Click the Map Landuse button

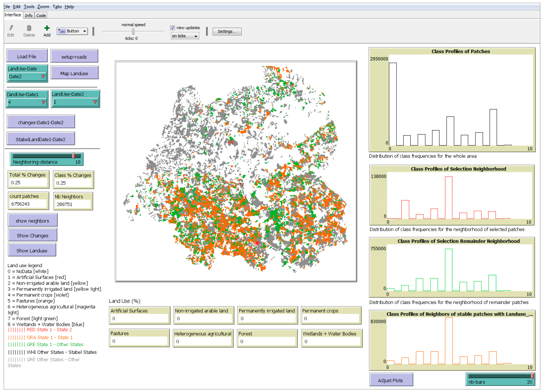74,74
